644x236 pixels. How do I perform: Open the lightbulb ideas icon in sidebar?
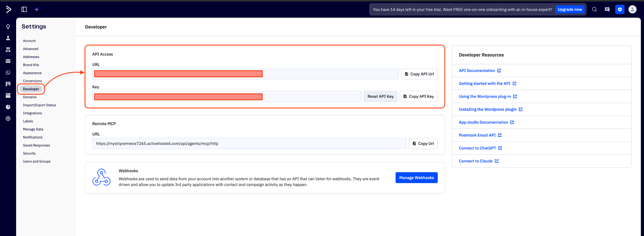tap(8, 27)
